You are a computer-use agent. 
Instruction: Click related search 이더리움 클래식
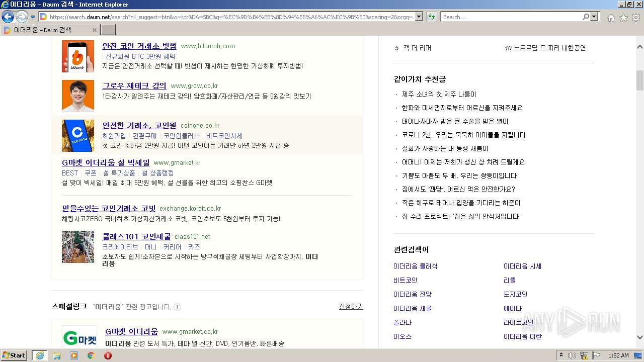pyautogui.click(x=416, y=266)
